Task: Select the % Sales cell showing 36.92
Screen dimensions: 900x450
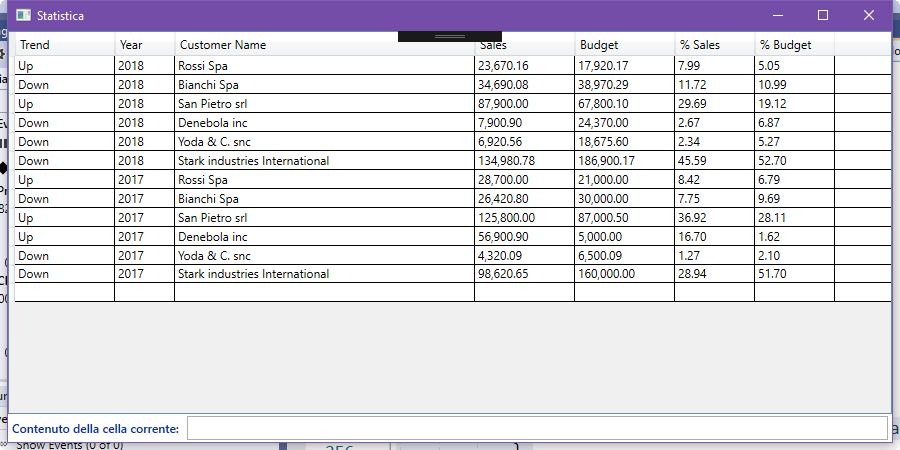Action: click(714, 218)
